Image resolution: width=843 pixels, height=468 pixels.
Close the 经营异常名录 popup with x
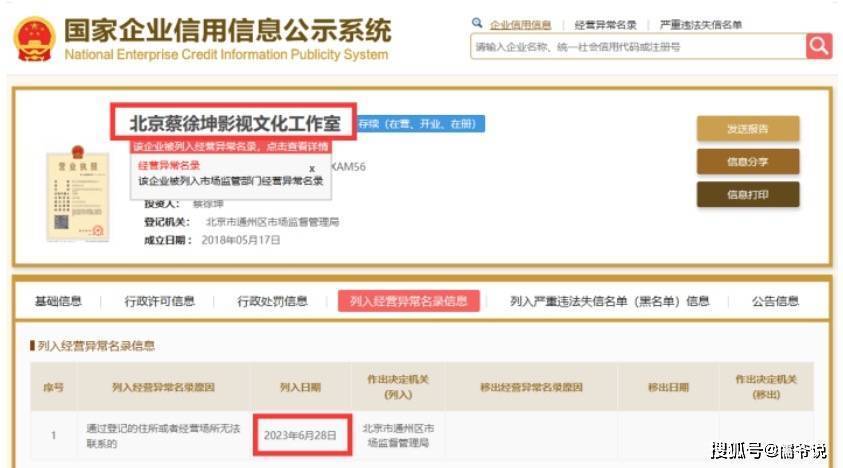coord(312,169)
